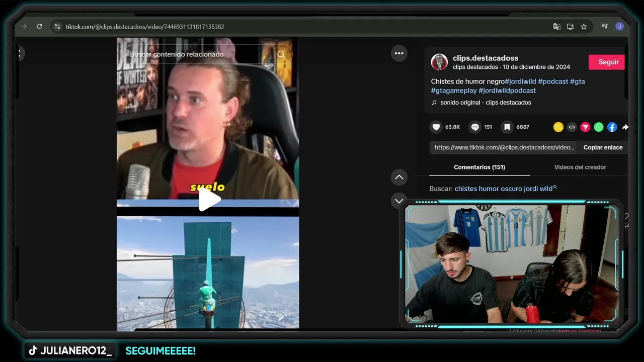Open the #gta hashtag
Viewport: 644px width, 362px height.
coord(578,81)
